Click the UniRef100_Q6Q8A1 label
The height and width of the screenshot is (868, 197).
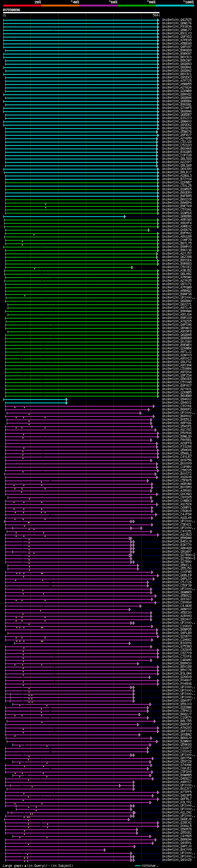click(177, 67)
